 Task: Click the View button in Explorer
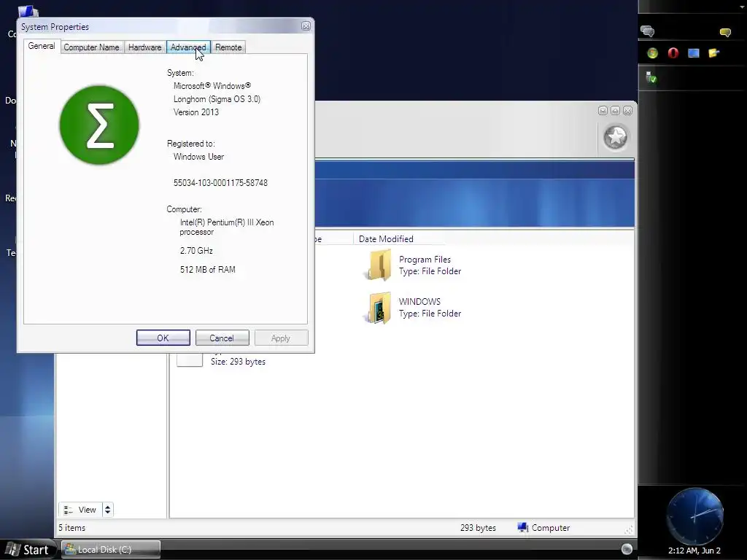coord(80,510)
